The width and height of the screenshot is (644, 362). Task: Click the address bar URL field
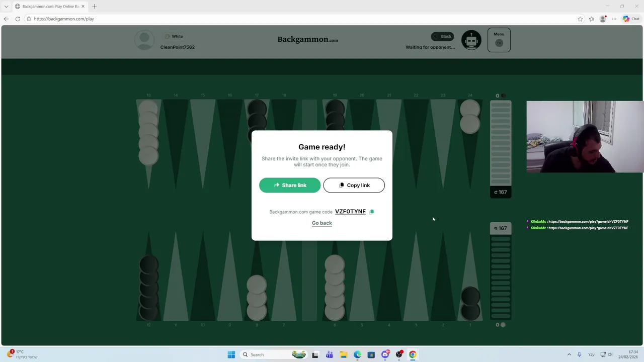302,19
